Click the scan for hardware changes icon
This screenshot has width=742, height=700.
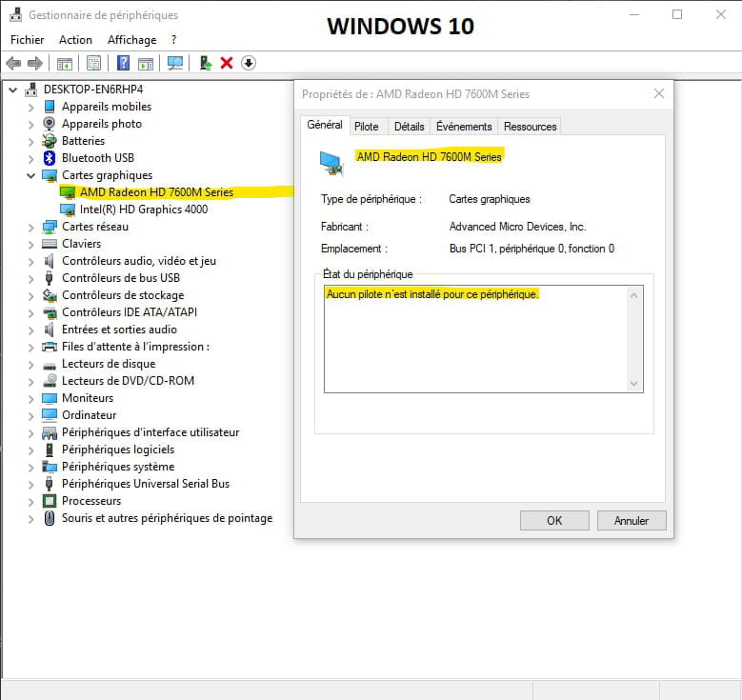click(x=175, y=63)
